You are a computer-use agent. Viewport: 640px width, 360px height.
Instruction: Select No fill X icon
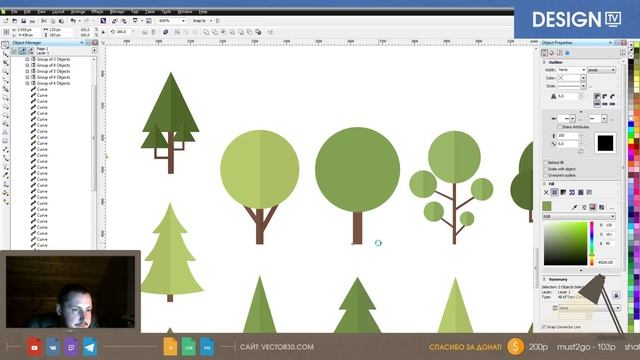[x=546, y=192]
